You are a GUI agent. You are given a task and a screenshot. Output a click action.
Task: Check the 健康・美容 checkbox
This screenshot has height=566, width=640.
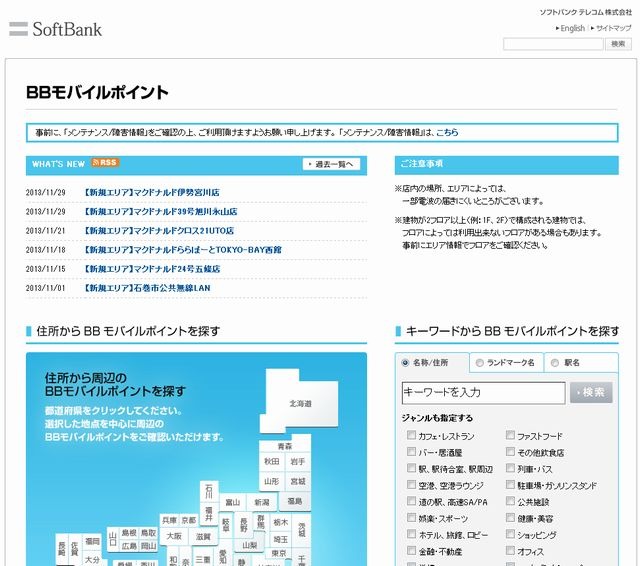pos(510,518)
